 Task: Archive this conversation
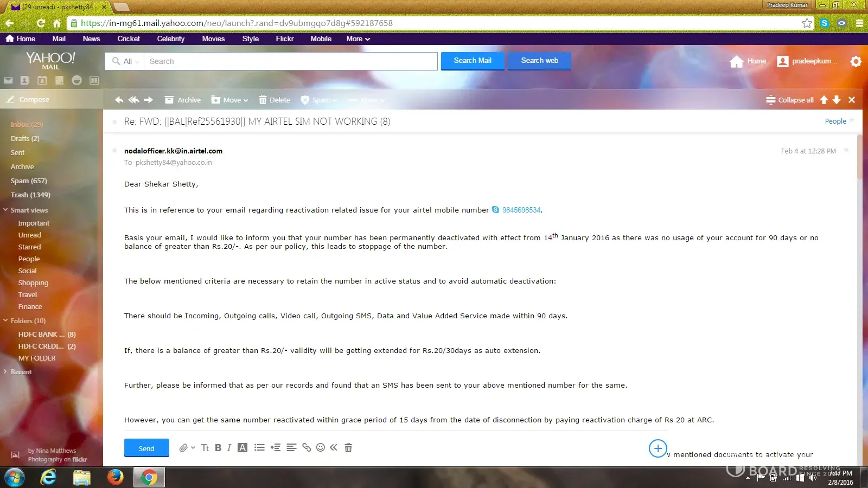coord(183,100)
